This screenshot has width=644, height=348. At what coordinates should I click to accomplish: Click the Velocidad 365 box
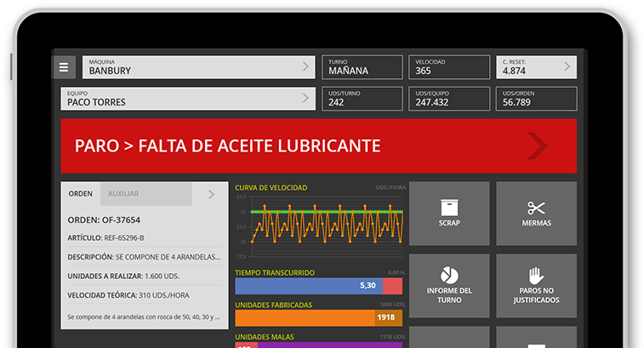tap(449, 67)
